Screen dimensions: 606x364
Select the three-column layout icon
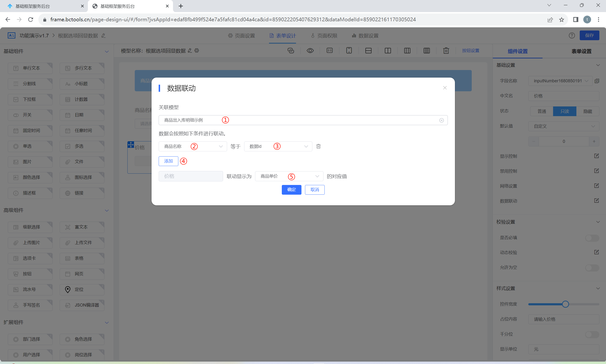tap(407, 51)
